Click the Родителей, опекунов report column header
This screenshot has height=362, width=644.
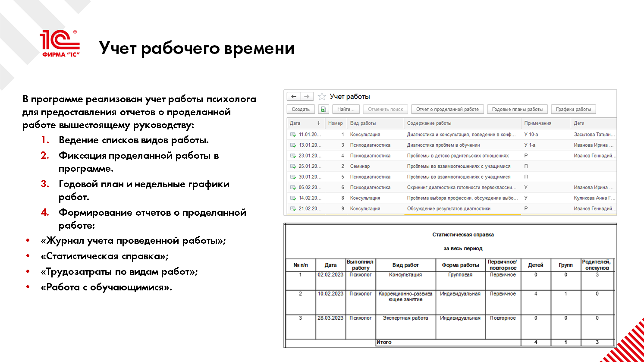coord(597,265)
